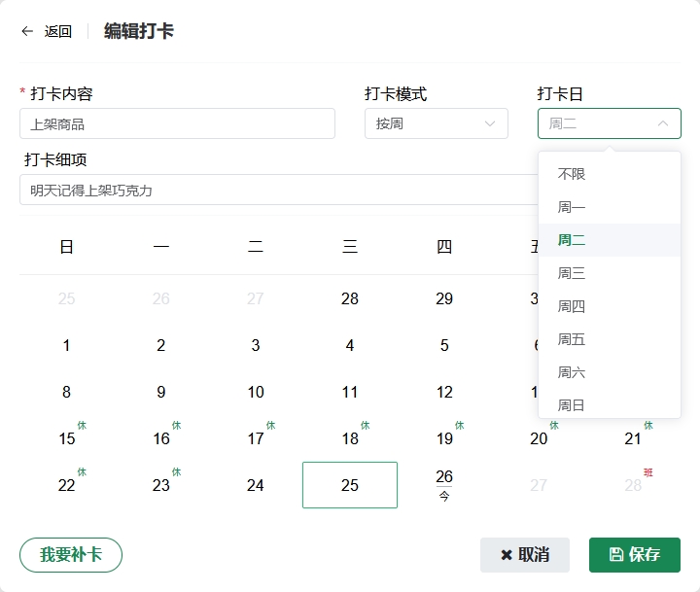Click the 三 weekday column header

pos(350,247)
